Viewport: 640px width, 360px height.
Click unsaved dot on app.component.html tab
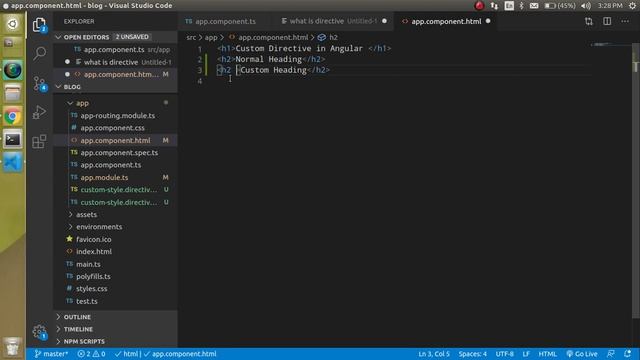[x=488, y=21]
